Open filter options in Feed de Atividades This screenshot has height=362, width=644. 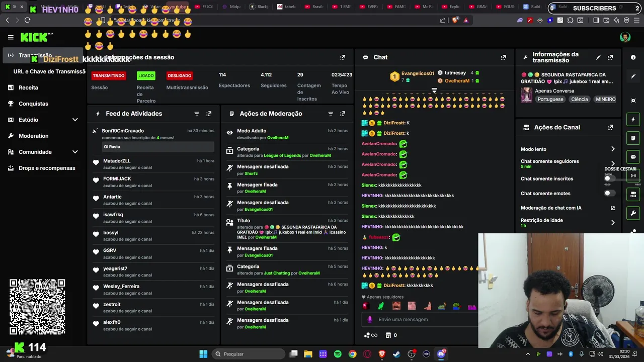[x=197, y=114]
